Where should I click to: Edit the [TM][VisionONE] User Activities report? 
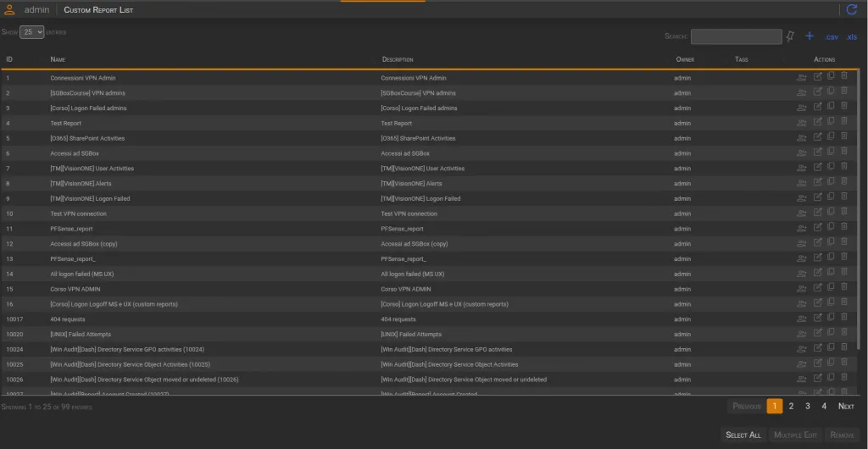click(x=818, y=167)
